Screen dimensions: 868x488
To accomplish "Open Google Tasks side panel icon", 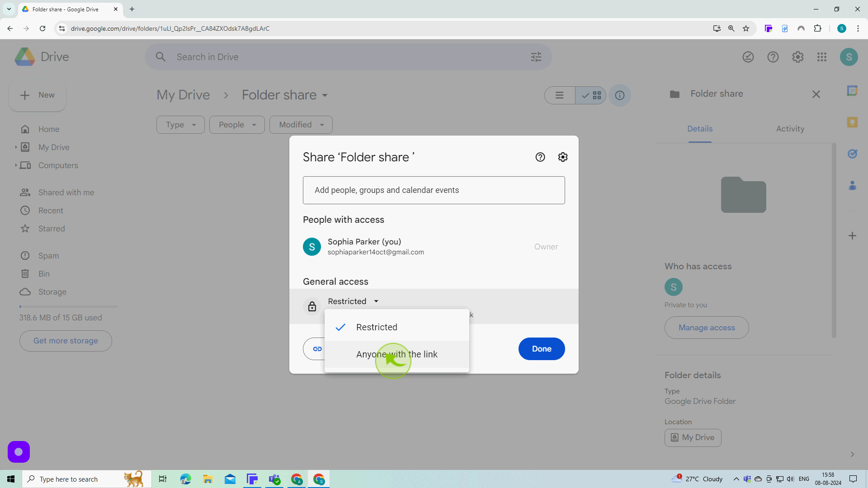I will point(853,154).
